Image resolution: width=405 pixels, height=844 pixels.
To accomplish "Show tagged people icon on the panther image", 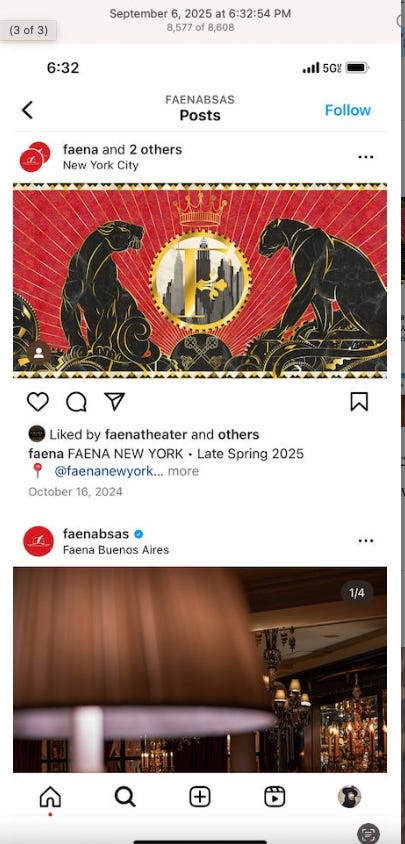I will pos(39,353).
